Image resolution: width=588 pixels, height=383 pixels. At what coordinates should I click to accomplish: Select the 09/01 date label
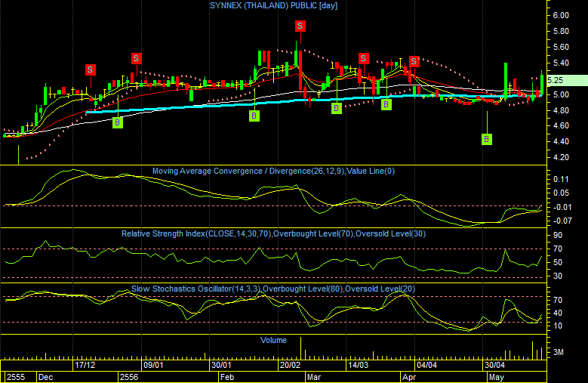pyautogui.click(x=153, y=365)
